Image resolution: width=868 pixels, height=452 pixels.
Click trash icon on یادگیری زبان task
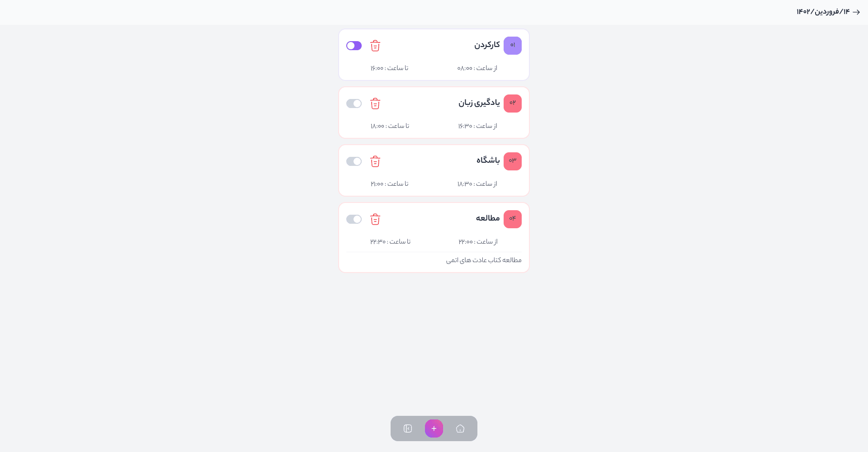(x=375, y=104)
